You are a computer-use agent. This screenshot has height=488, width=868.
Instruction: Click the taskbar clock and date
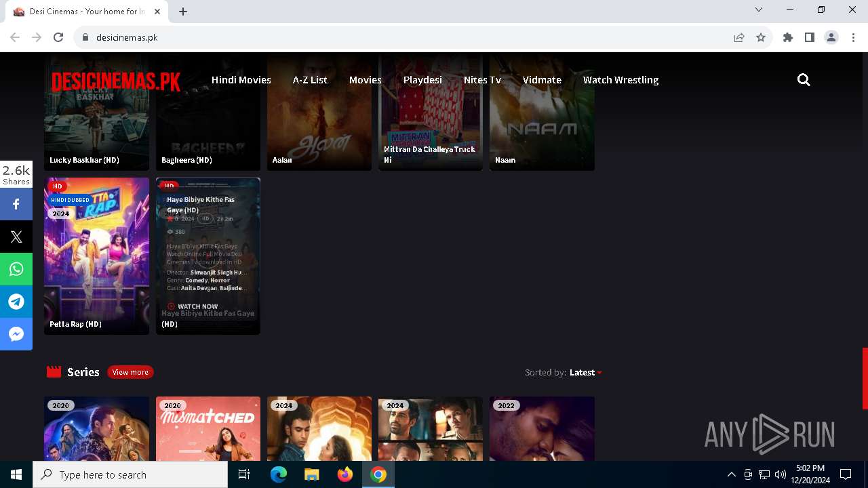810,474
